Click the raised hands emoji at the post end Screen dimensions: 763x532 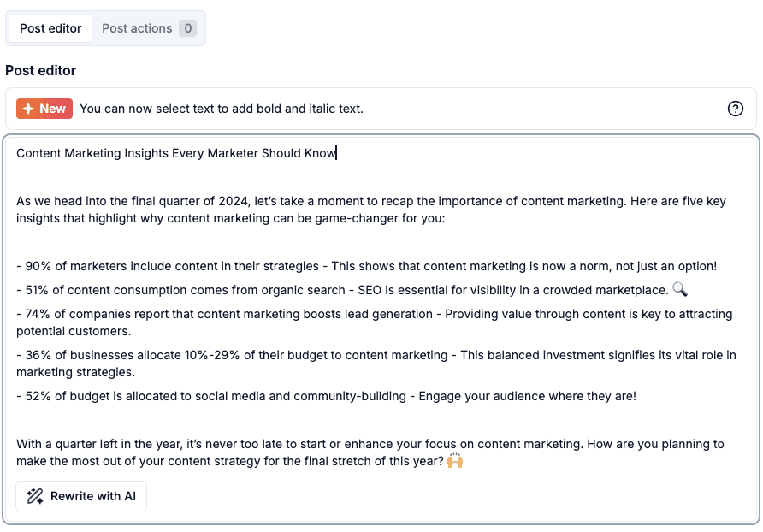[454, 461]
